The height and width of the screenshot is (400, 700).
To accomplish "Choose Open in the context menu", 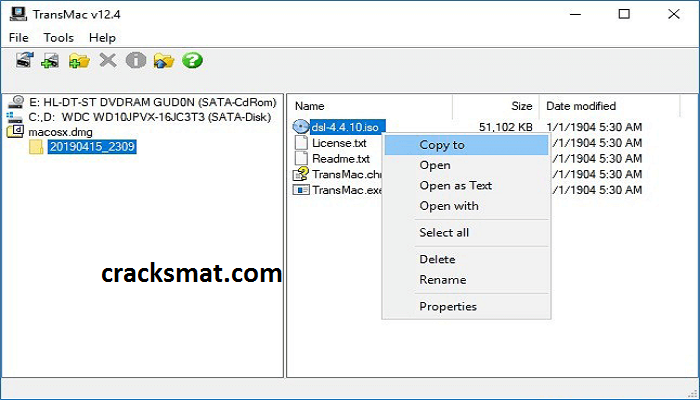I will pyautogui.click(x=467, y=165).
